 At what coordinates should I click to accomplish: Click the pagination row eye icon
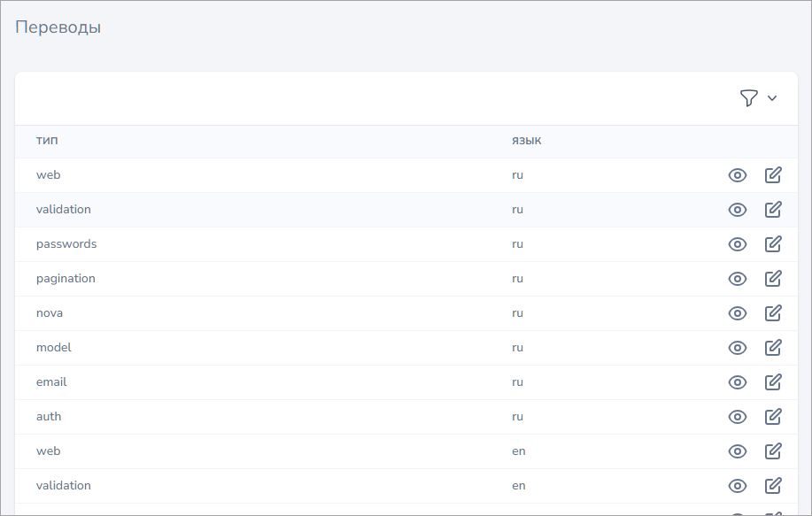point(737,279)
